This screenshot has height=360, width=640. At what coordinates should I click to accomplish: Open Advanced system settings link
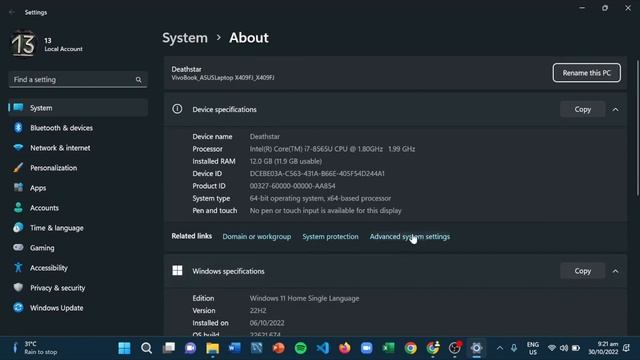tap(410, 237)
